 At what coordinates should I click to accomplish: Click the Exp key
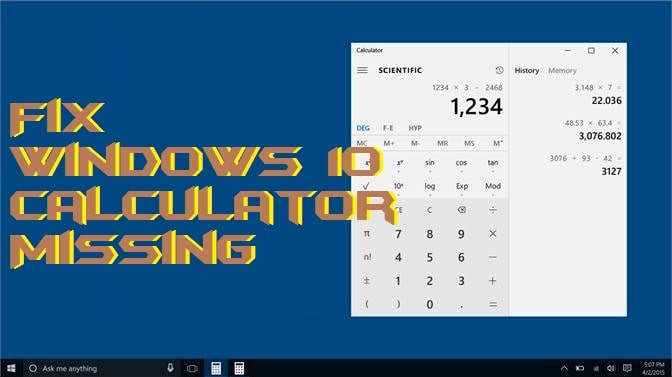(x=462, y=186)
